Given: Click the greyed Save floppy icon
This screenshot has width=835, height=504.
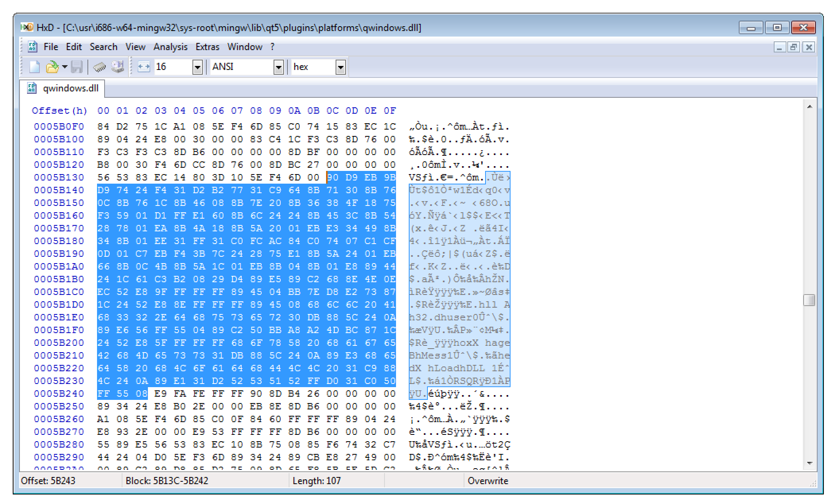Looking at the screenshot, I should click(x=77, y=67).
